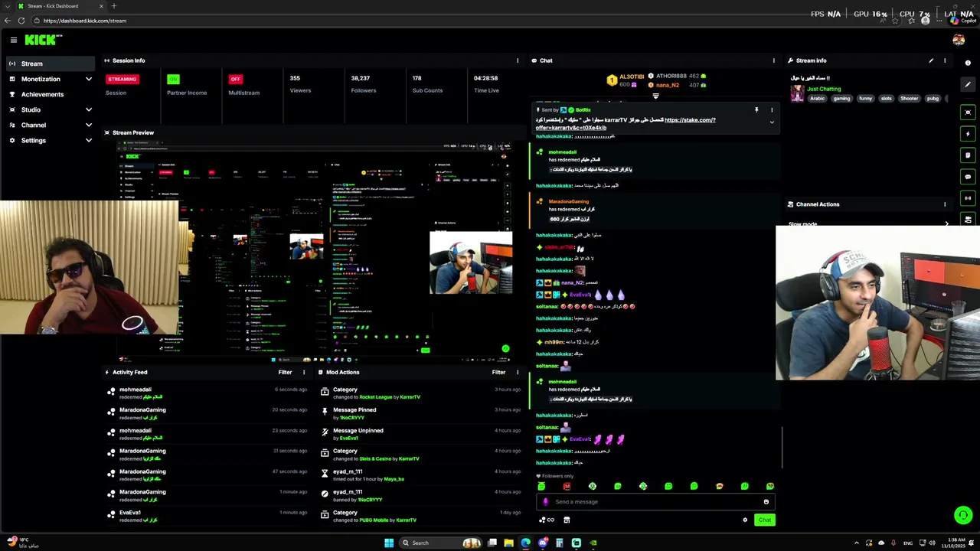This screenshot has height=551, width=980.
Task: Open File Explorer from taskbar
Action: tap(508, 543)
